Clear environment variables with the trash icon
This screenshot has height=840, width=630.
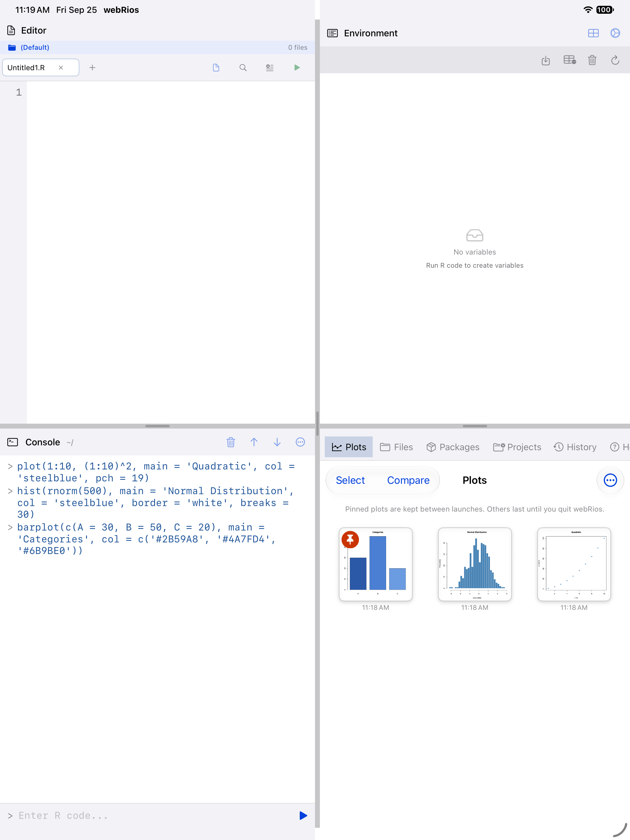592,60
